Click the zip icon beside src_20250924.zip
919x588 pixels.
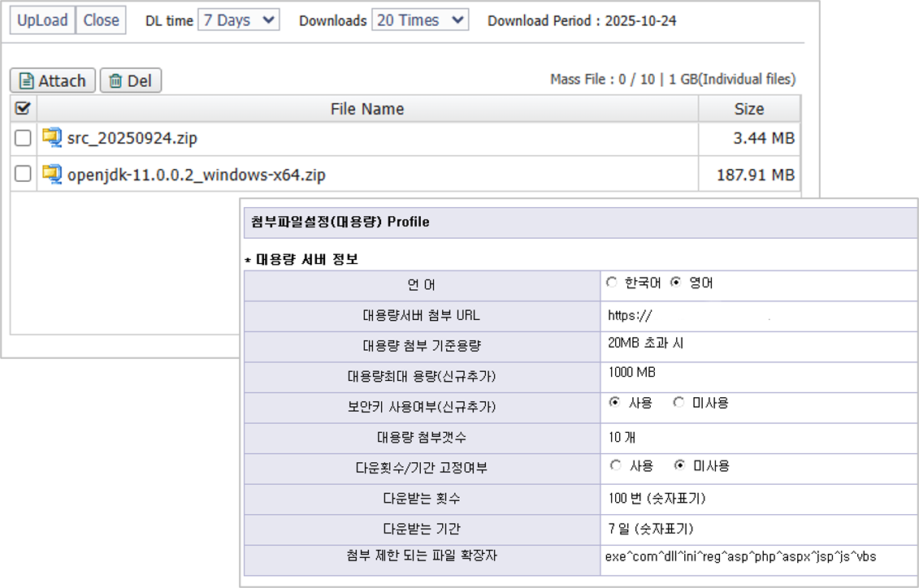(52, 138)
